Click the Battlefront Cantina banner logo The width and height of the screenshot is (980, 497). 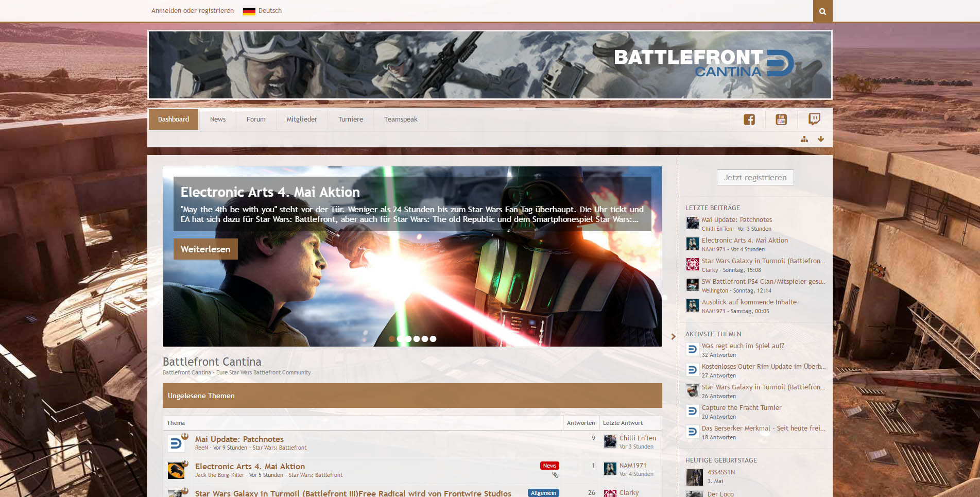pos(703,63)
